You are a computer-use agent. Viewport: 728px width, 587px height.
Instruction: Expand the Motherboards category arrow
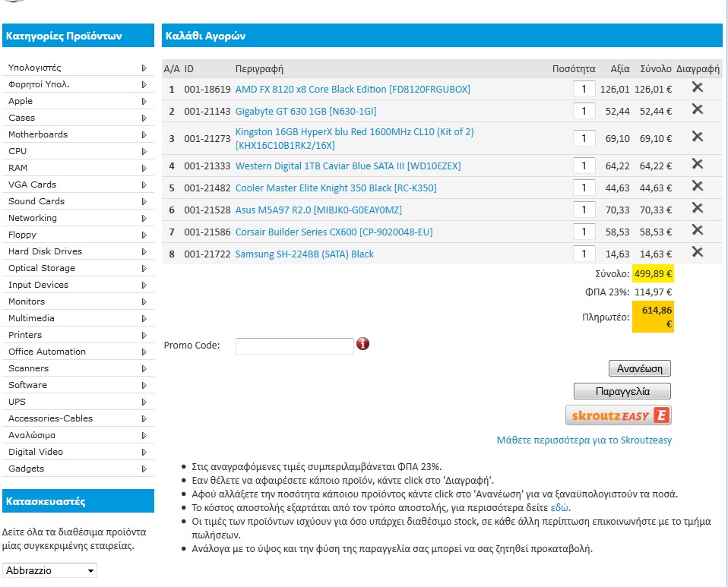coord(144,134)
